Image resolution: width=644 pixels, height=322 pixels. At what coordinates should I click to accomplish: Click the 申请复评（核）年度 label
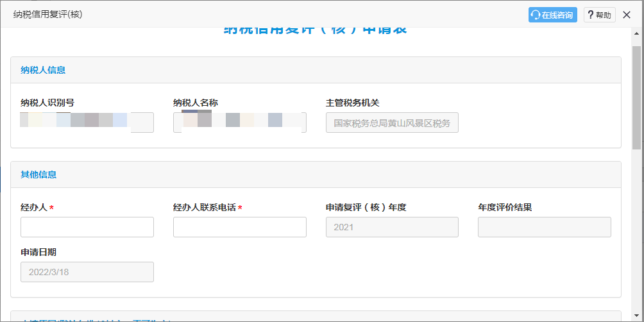tap(366, 208)
